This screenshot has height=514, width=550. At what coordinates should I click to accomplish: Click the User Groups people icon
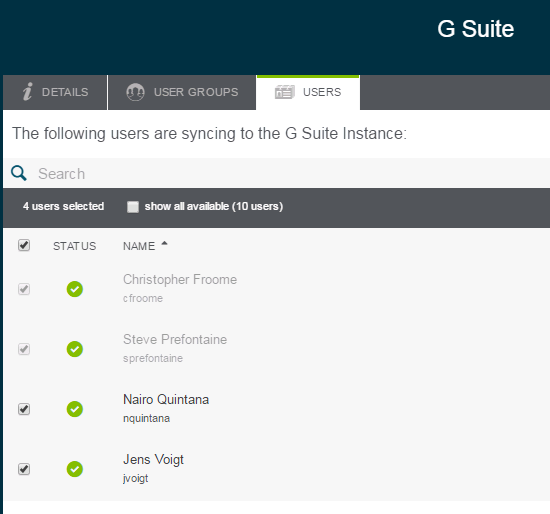point(135,92)
